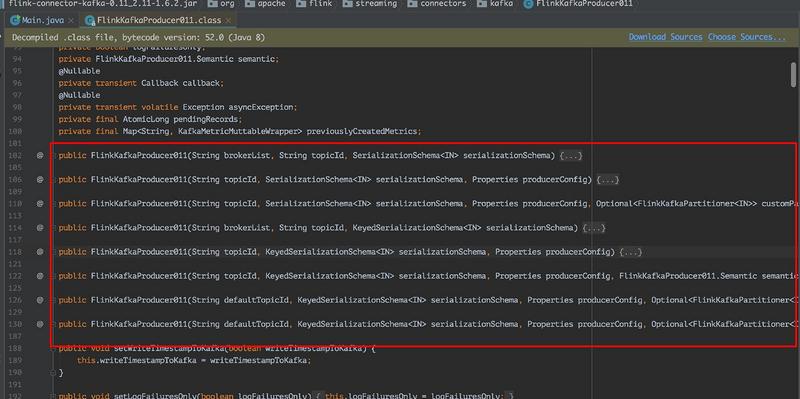This screenshot has width=800, height=399.
Task: Click the flink folder icon in breadcrumb
Action: pyautogui.click(x=301, y=4)
